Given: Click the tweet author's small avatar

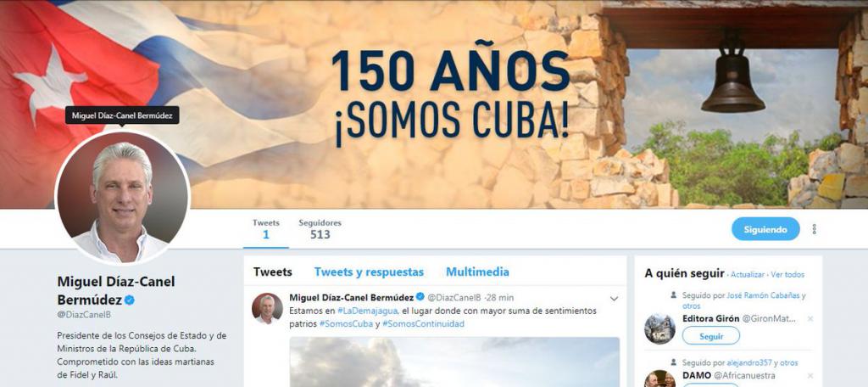Looking at the screenshot, I should (267, 308).
